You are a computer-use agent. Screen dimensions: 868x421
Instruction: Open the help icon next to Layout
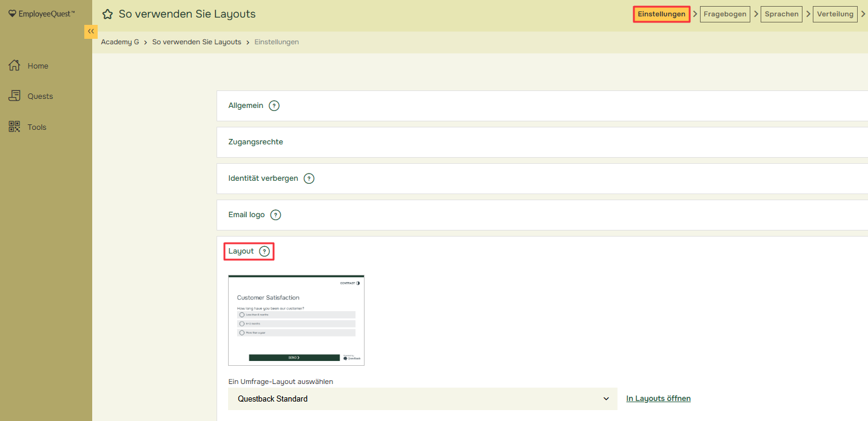[264, 251]
